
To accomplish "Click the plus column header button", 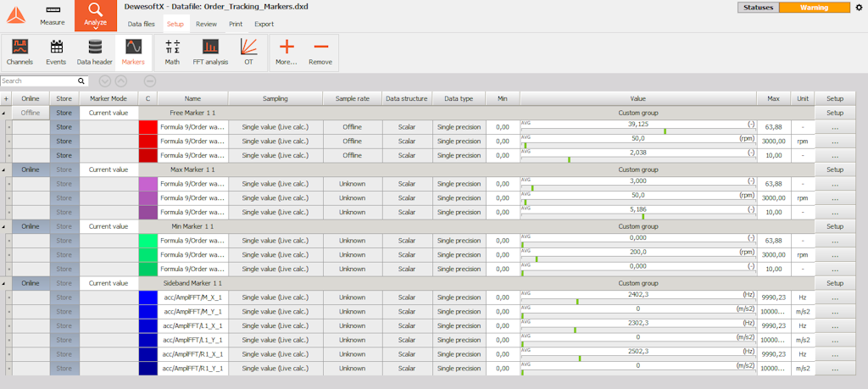I will pos(6,98).
